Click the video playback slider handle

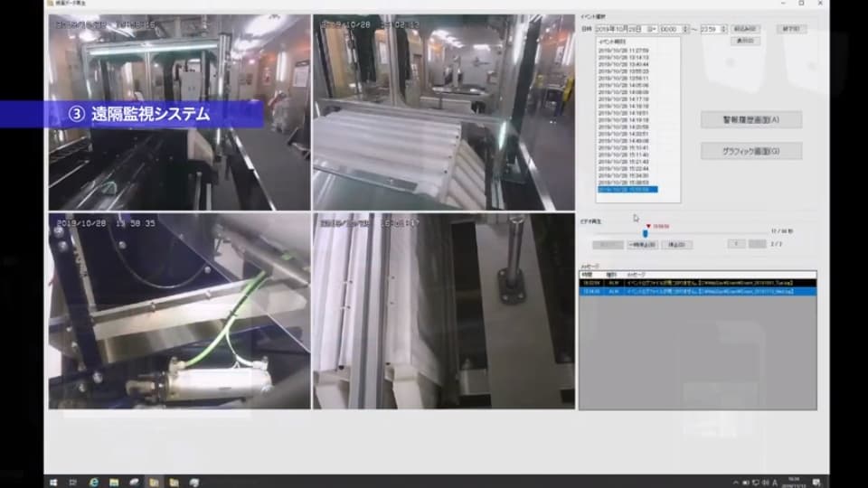coord(645,234)
